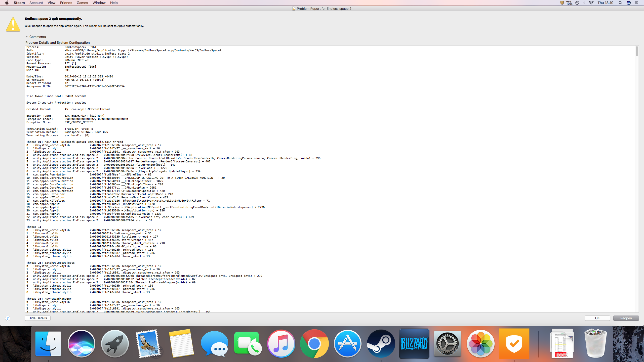The image size is (644, 362).
Task: Open the Account menu
Action: (36, 3)
